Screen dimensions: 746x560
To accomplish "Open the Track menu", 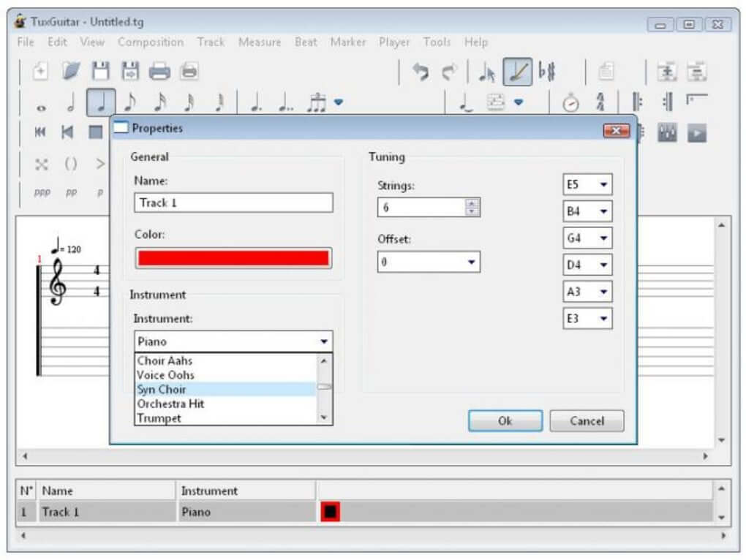I will pos(211,42).
